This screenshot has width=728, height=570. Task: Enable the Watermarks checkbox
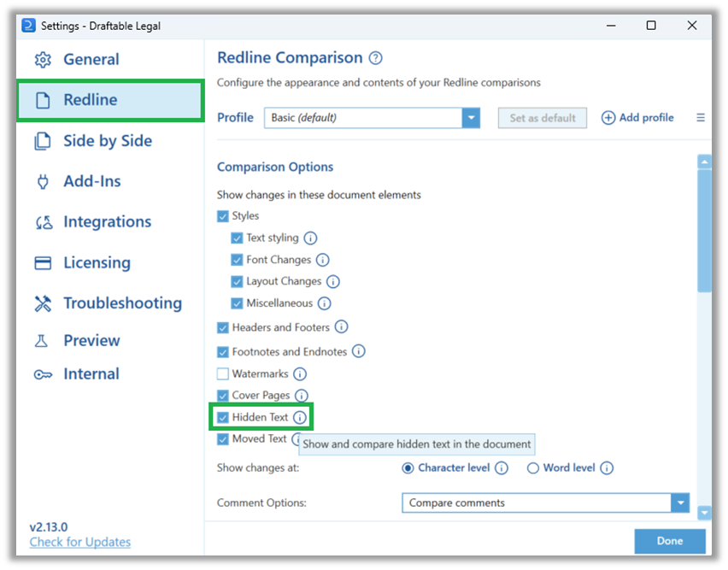tap(223, 373)
